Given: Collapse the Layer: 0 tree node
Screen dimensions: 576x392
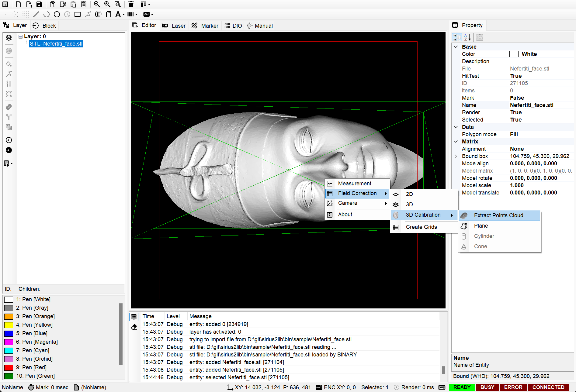Looking at the screenshot, I should pyautogui.click(x=20, y=36).
